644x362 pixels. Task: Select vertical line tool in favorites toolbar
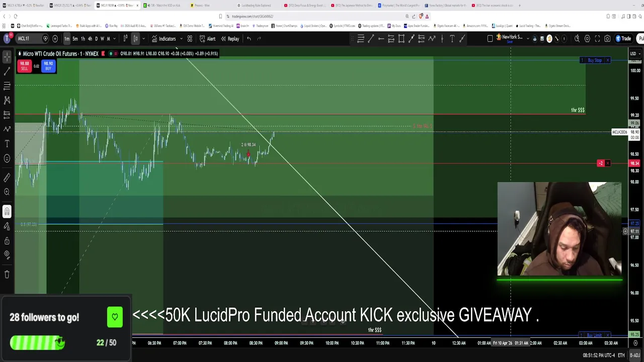[442, 39]
